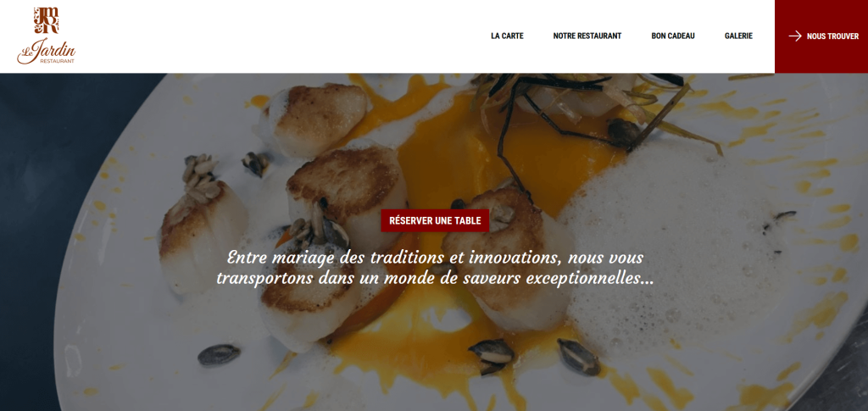Click the tagline line starting with "Entre mariage"

[435, 258]
